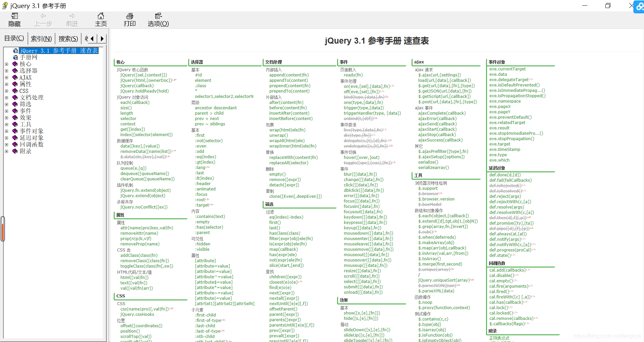
Task: Expand the 工具 tree node
Action: (x=6, y=124)
